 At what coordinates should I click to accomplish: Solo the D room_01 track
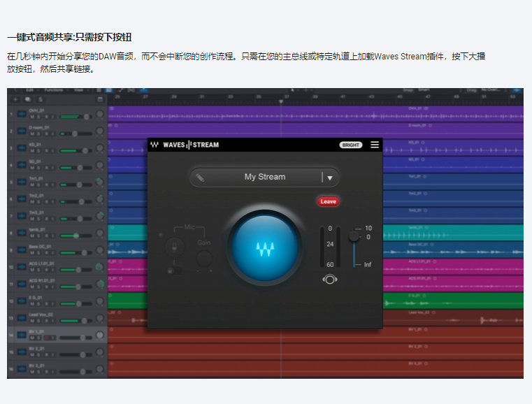tap(38, 134)
